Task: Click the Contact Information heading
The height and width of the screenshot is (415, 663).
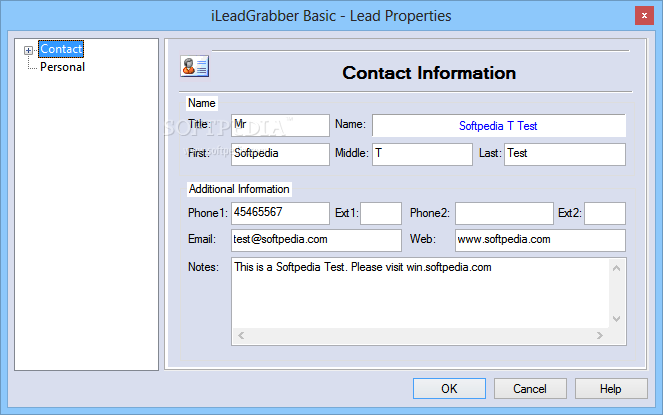Action: (429, 73)
